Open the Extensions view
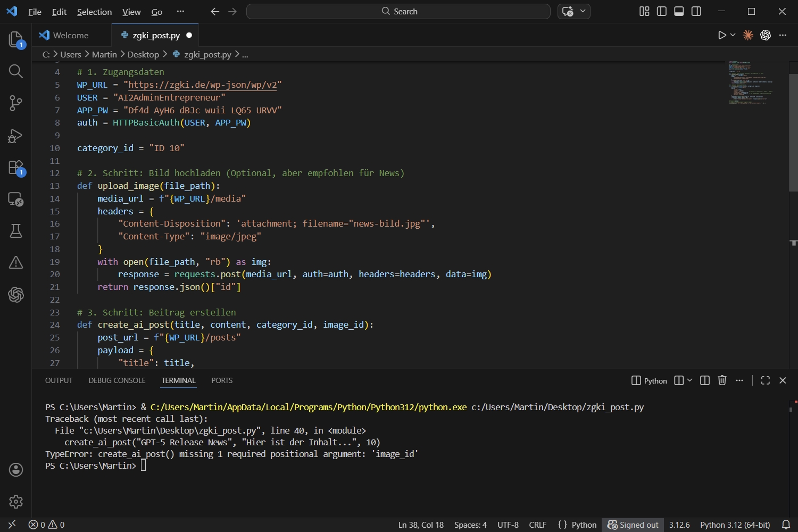This screenshot has height=532, width=798. click(16, 168)
